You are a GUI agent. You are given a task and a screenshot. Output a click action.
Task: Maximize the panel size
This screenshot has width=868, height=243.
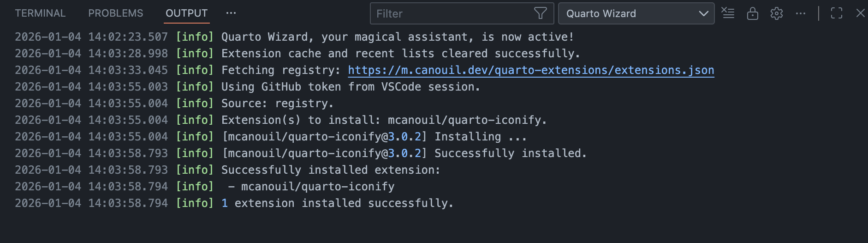point(836,13)
